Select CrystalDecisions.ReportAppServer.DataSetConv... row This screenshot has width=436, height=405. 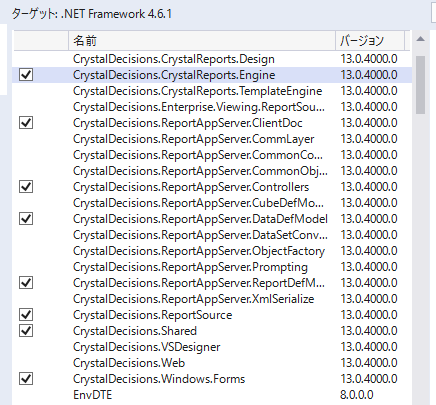click(x=212, y=235)
